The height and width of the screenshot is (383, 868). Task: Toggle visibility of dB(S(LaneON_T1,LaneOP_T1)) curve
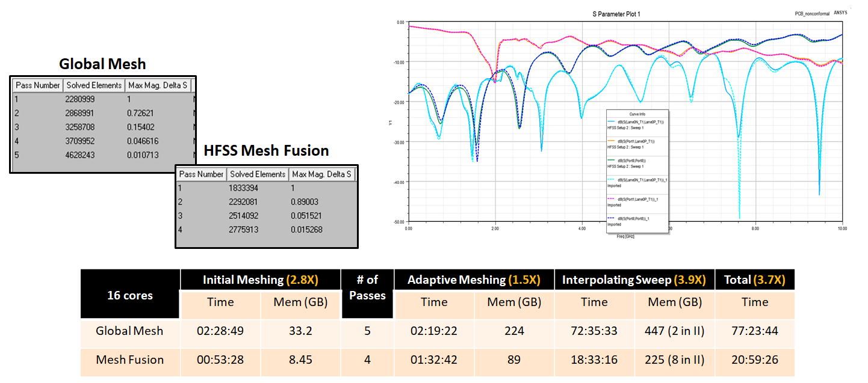(x=640, y=121)
